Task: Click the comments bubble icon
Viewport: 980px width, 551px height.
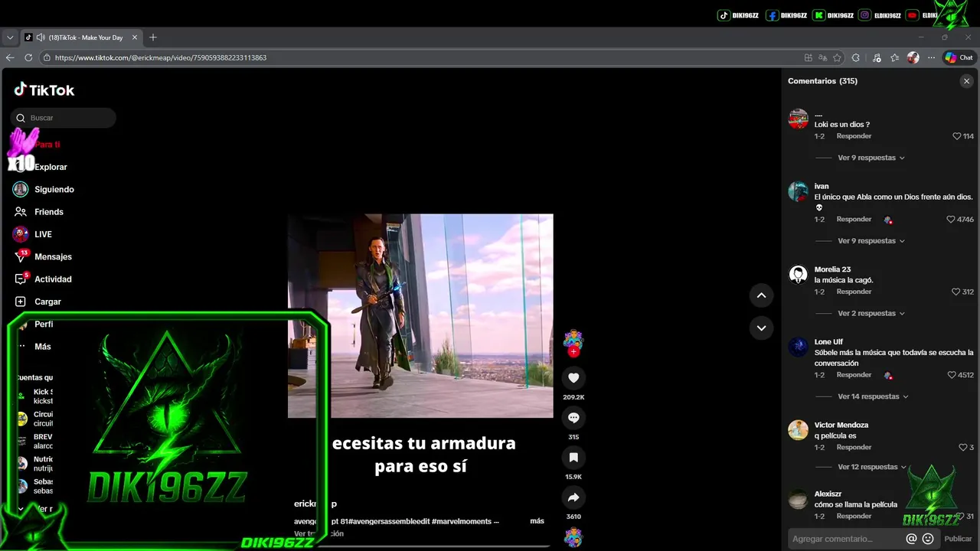Action: tap(573, 417)
